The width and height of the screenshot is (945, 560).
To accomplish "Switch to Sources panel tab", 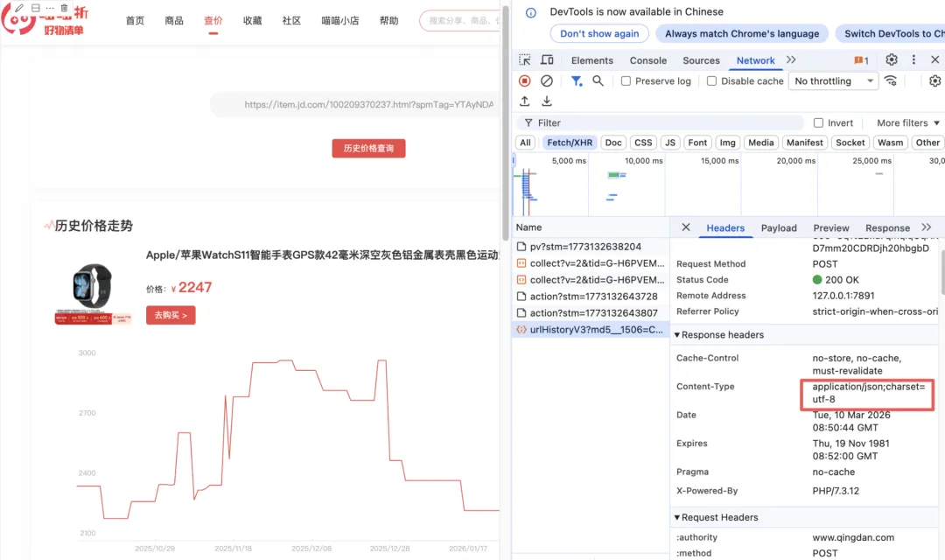I will (701, 60).
